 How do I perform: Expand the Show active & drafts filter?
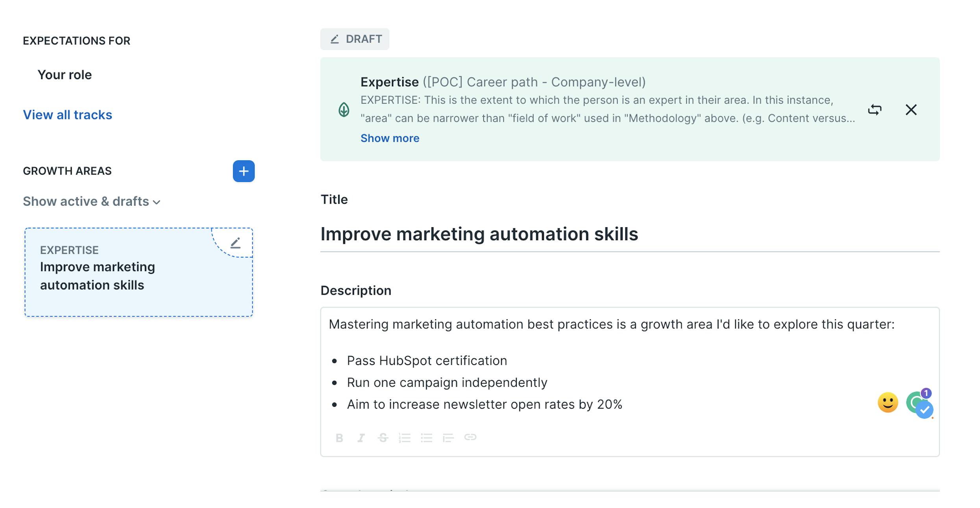pos(92,201)
